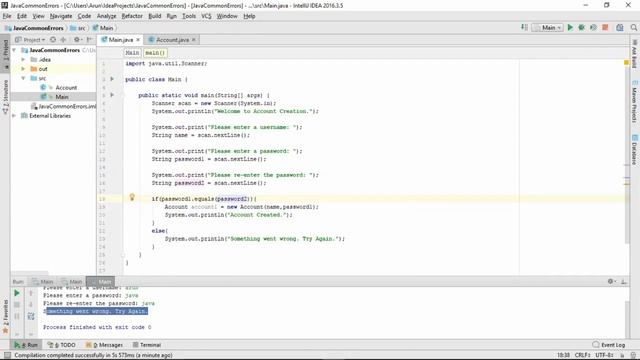Toggle soft-wrap icon in Run console
The height and width of the screenshot is (360, 640).
click(x=31, y=316)
